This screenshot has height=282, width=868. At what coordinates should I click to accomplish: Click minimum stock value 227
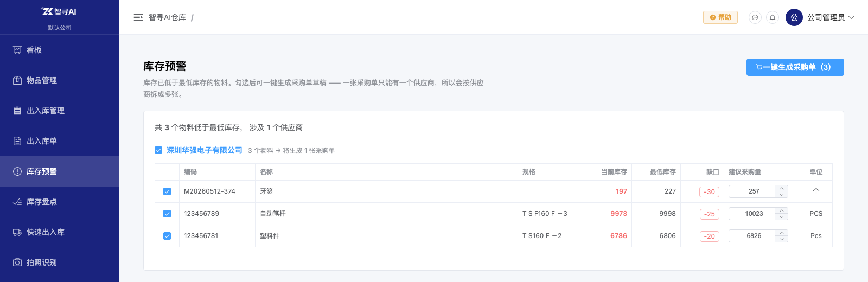(670, 191)
